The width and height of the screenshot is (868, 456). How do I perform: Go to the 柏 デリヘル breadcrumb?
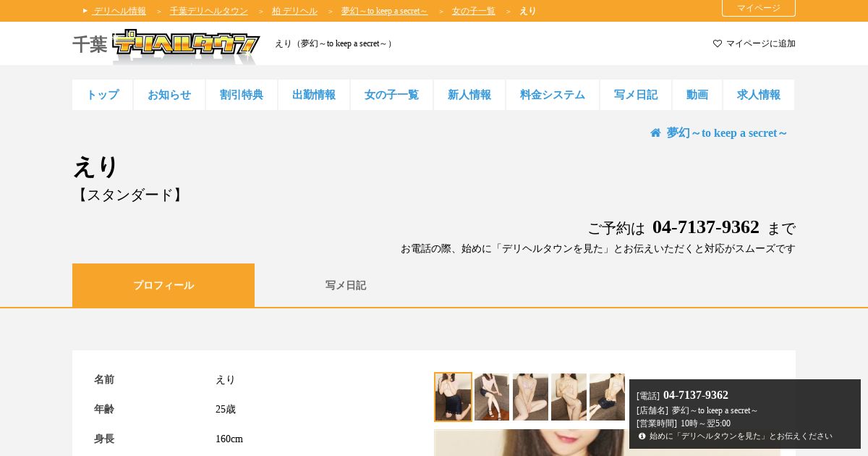294,11
